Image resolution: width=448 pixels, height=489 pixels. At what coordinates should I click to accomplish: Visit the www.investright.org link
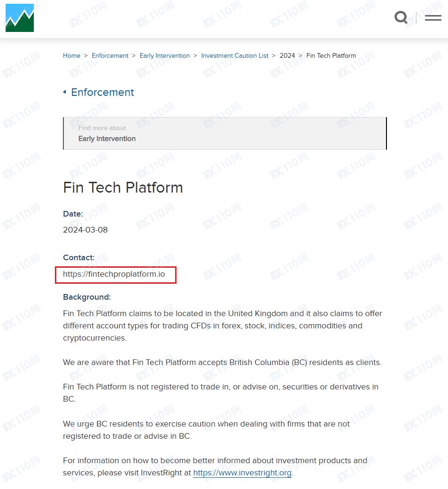click(x=242, y=473)
